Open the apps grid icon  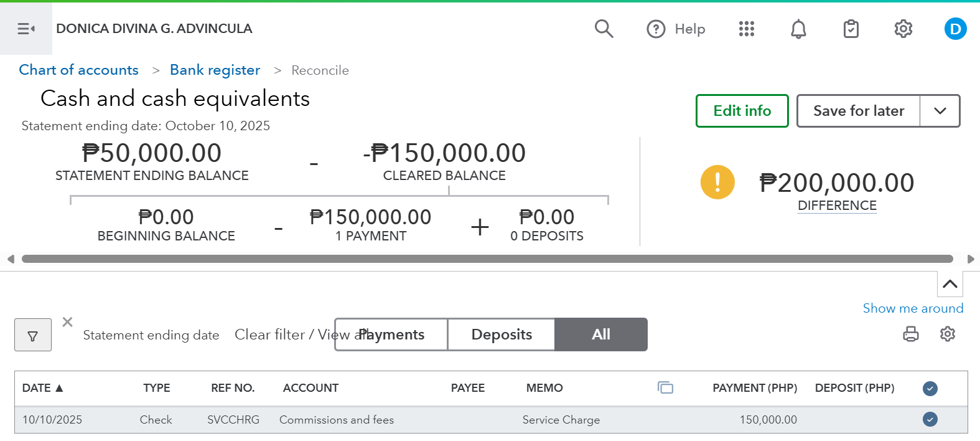click(746, 29)
